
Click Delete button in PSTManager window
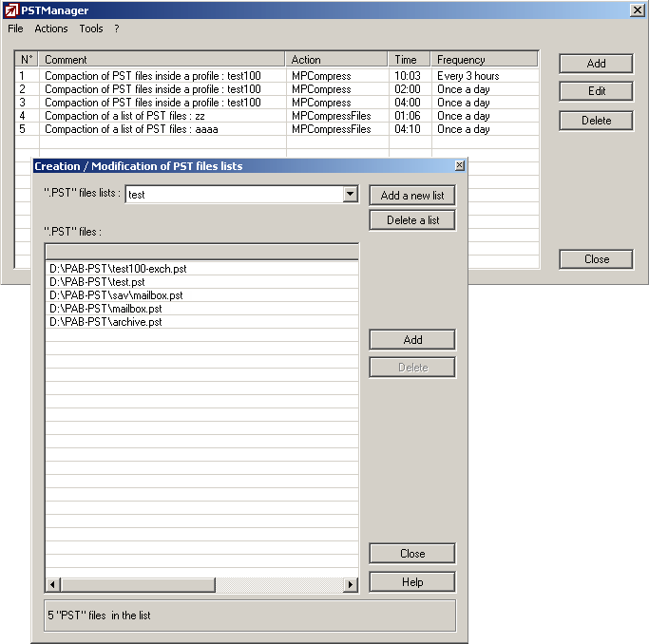(x=596, y=121)
